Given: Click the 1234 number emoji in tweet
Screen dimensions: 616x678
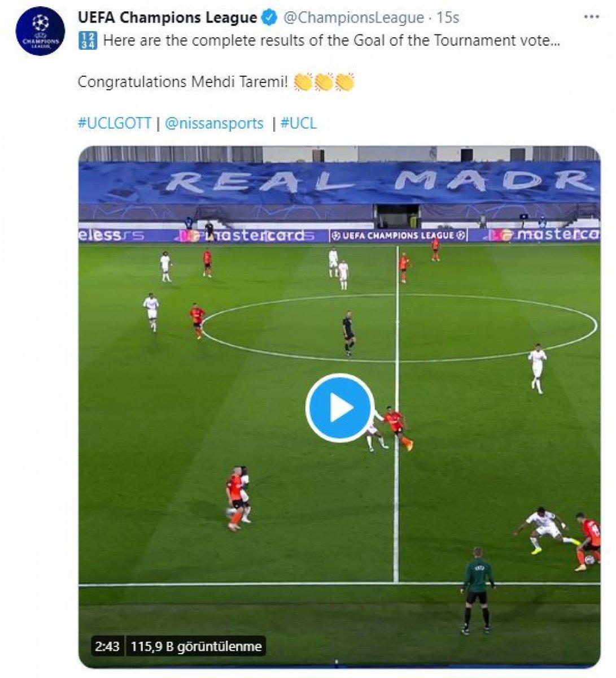Looking at the screenshot, I should point(88,41).
